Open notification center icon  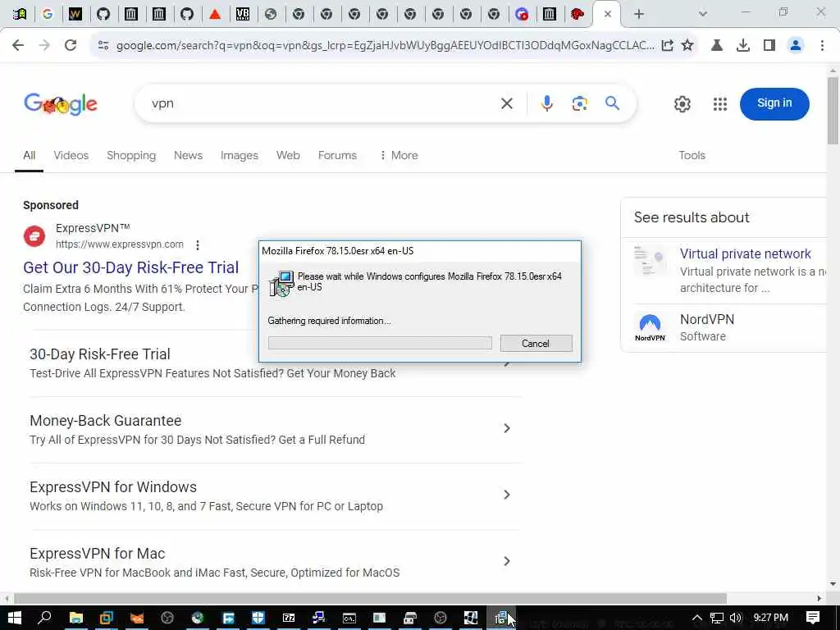[813, 618]
